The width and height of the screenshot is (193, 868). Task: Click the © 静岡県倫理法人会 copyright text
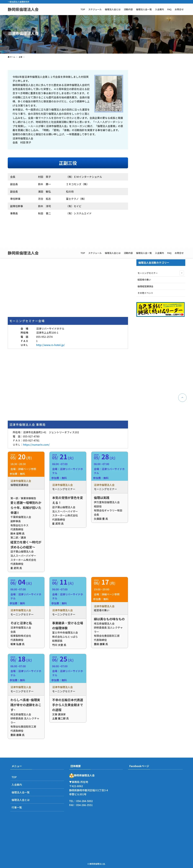pyautogui.click(x=96, y=864)
